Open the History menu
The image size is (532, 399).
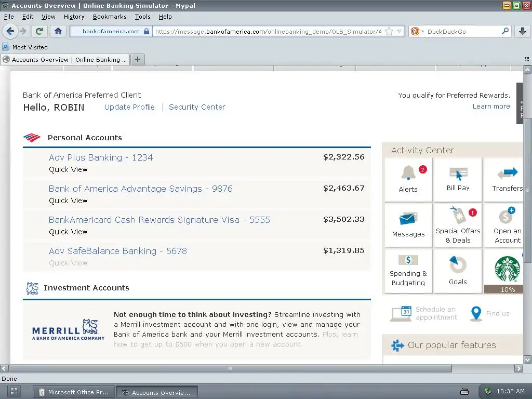click(74, 17)
